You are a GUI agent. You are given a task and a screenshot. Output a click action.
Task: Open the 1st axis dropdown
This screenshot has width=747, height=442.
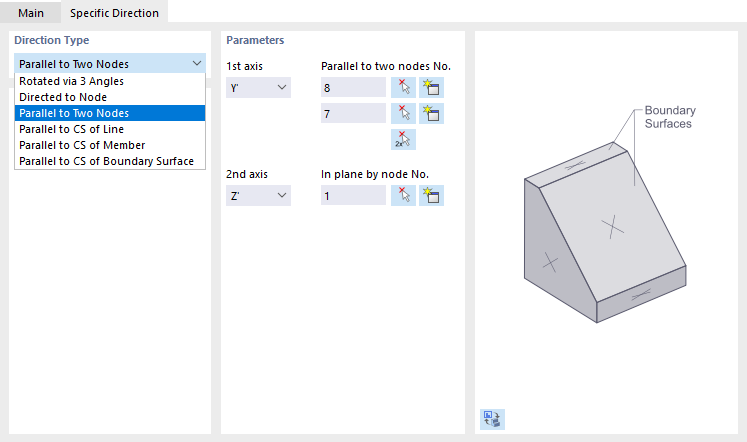point(258,88)
